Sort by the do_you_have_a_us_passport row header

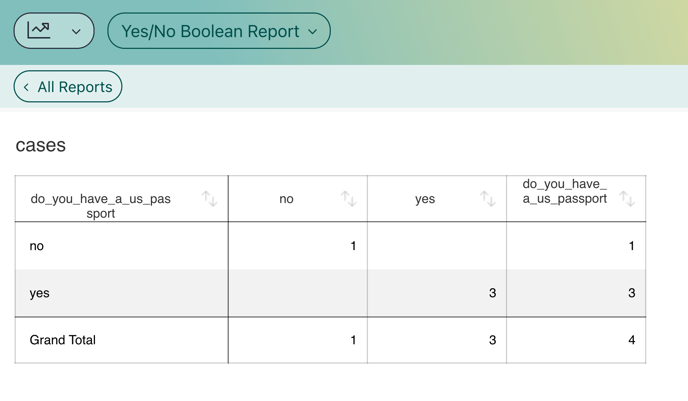click(x=209, y=199)
